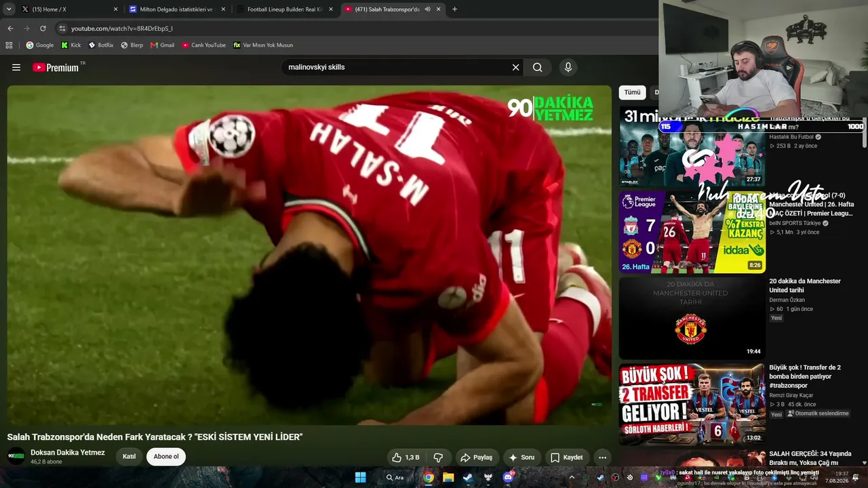Close the Football Lineup Builder tab
This screenshot has height=488, width=868.
click(x=331, y=9)
